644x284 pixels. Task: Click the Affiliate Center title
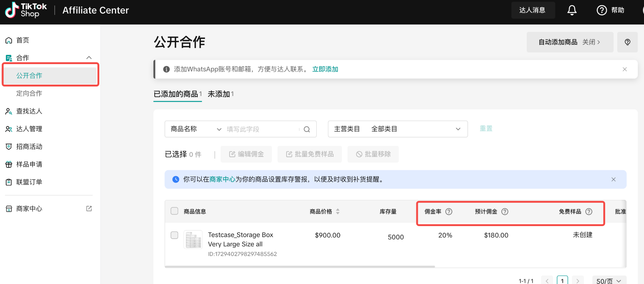click(96, 10)
